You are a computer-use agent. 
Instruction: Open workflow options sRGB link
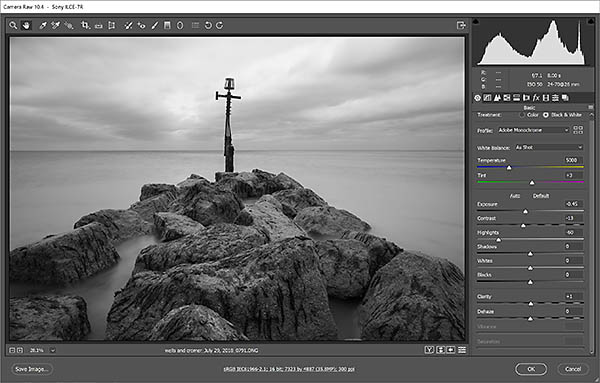(289, 369)
